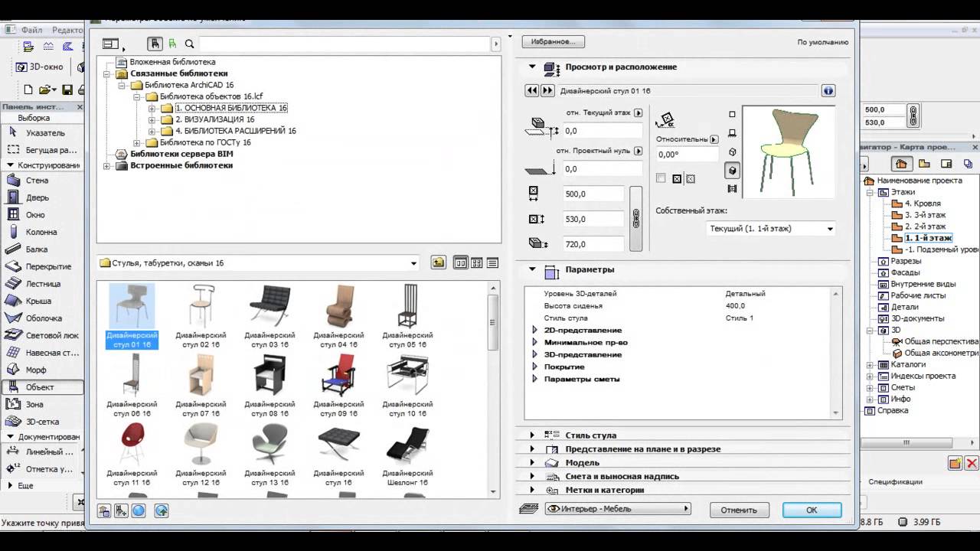Collapse the Параметры panel
This screenshot has width=980, height=551.
(x=532, y=269)
